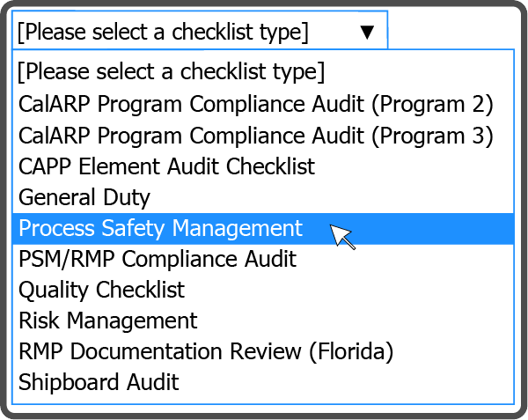
Task: Choose the General Duty list entry
Action: [x=84, y=197]
